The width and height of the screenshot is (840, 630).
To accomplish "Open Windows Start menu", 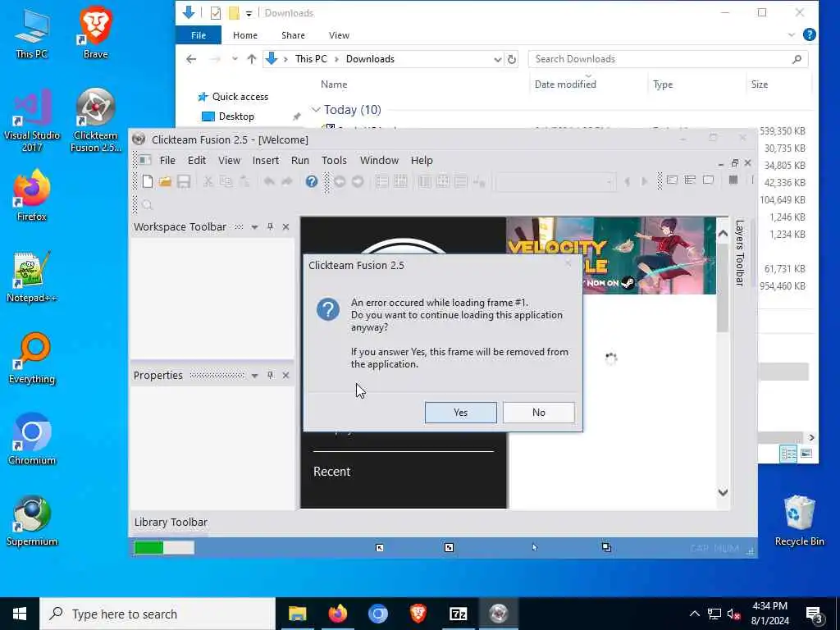I will [x=20, y=614].
